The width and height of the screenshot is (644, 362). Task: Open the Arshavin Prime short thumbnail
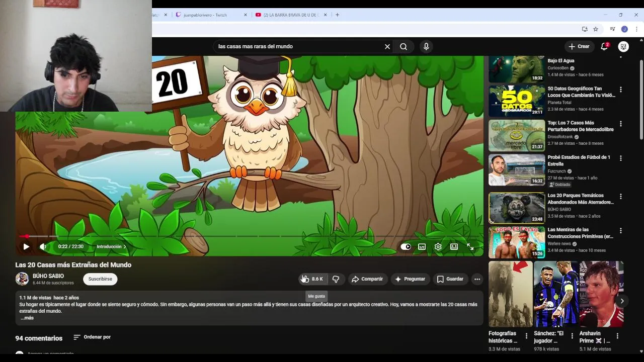pyautogui.click(x=601, y=294)
